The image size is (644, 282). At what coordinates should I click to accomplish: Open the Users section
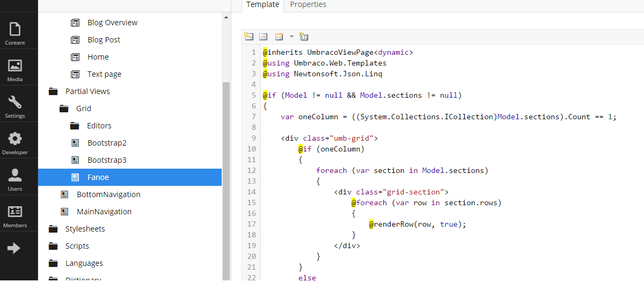click(x=15, y=178)
